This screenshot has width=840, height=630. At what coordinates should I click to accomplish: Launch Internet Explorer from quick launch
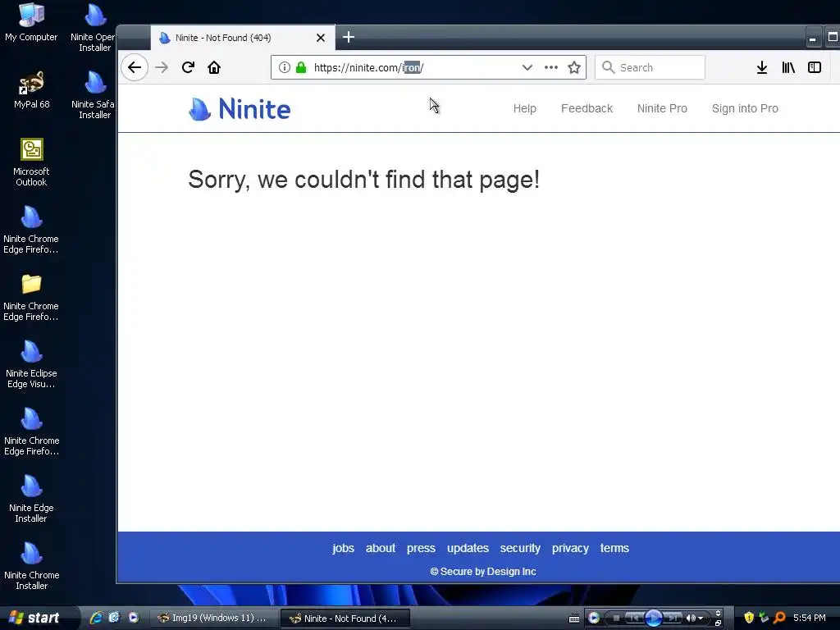coord(97,618)
